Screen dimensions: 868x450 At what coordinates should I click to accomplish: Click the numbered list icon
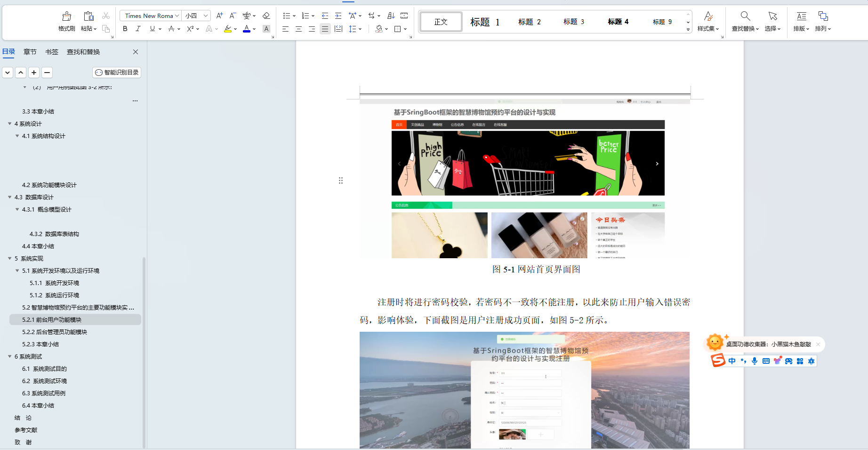305,16
